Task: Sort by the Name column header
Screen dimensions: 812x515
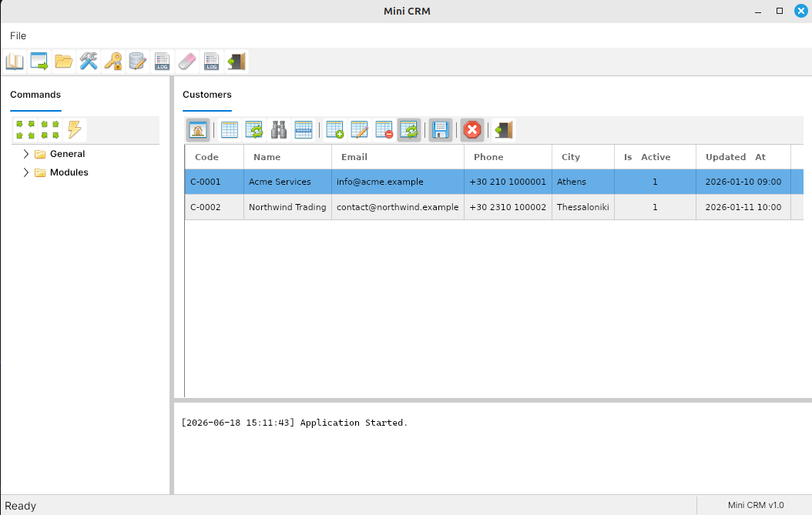Action: pos(288,157)
